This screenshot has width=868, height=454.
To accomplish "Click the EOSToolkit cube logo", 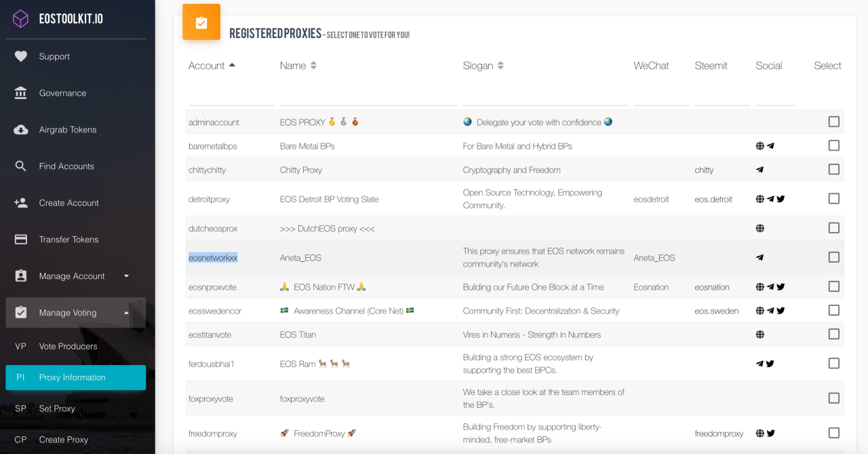I will (21, 19).
